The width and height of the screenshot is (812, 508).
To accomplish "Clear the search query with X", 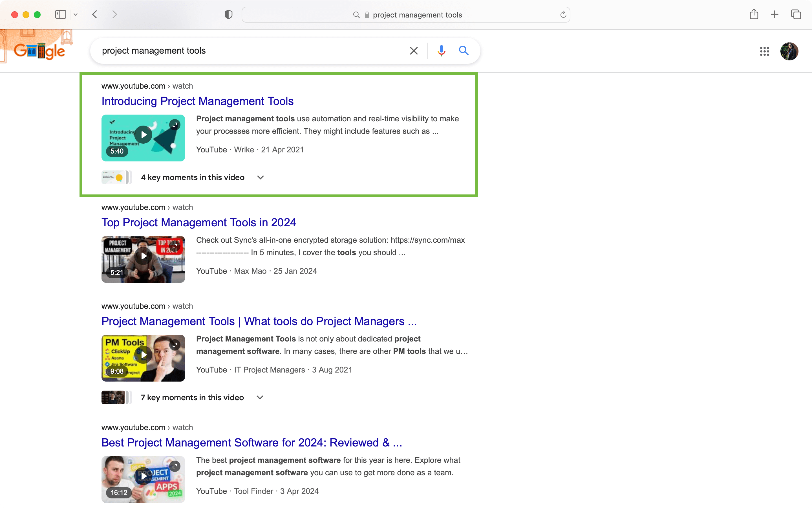I will [x=414, y=51].
